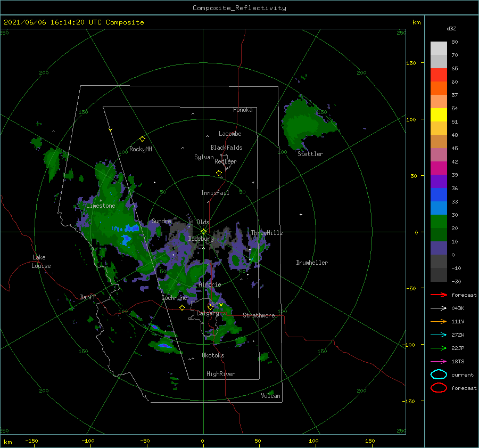Screen dimensions: 479x448
Task: Click asterisk marker above Limestone label
Action: pyautogui.click(x=101, y=201)
